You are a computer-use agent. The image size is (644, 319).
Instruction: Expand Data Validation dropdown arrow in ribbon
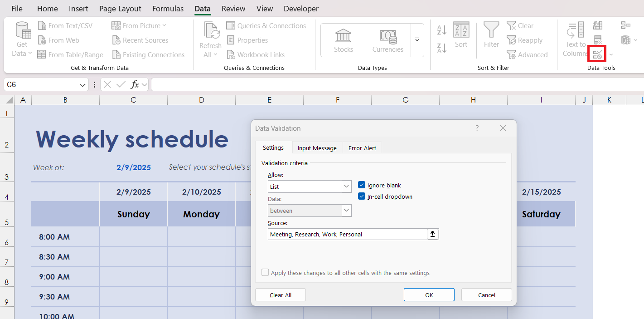pyautogui.click(x=611, y=55)
